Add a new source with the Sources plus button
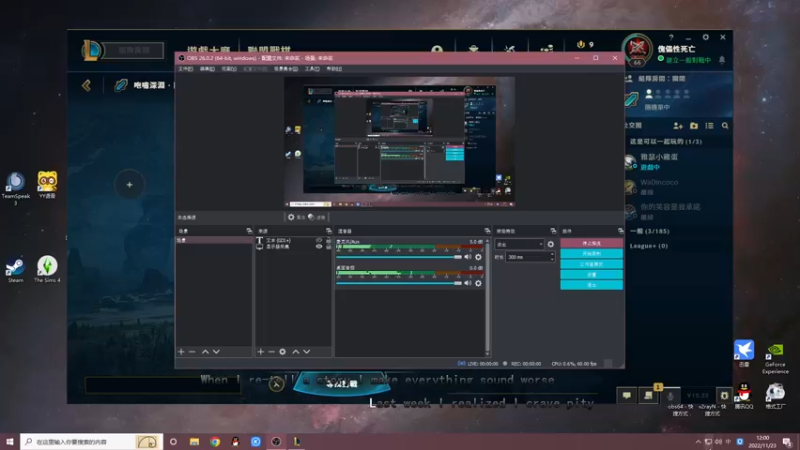Viewport: 800px width, 450px height. pos(261,352)
